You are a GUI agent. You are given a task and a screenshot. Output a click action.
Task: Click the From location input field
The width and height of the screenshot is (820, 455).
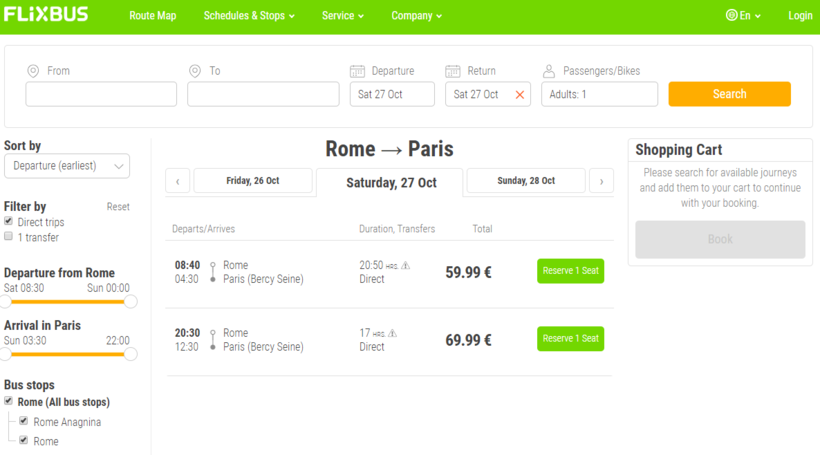101,94
